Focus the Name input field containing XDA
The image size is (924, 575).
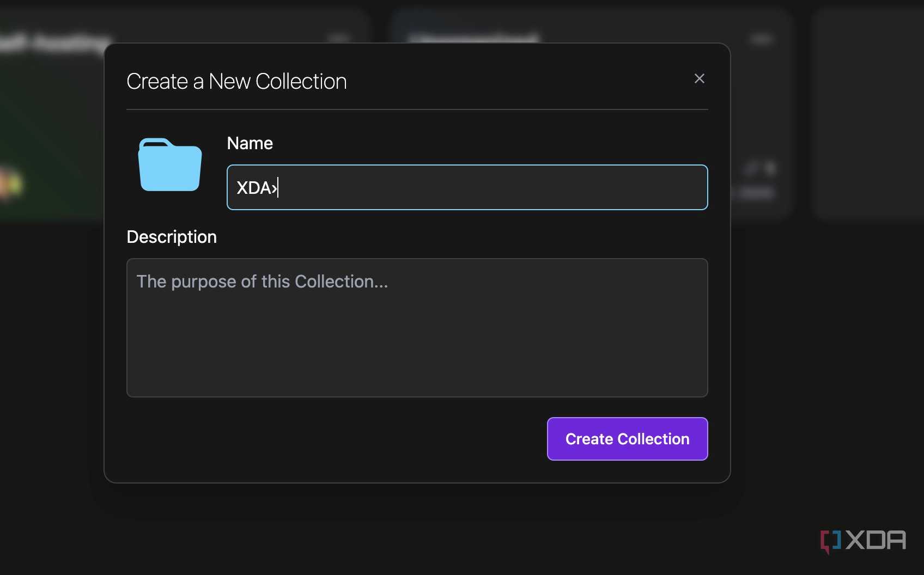pos(467,187)
